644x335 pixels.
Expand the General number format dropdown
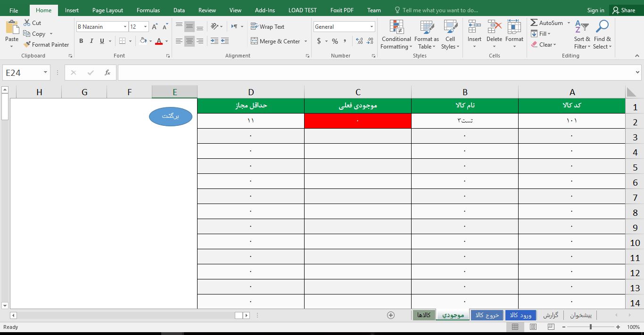(x=372, y=27)
